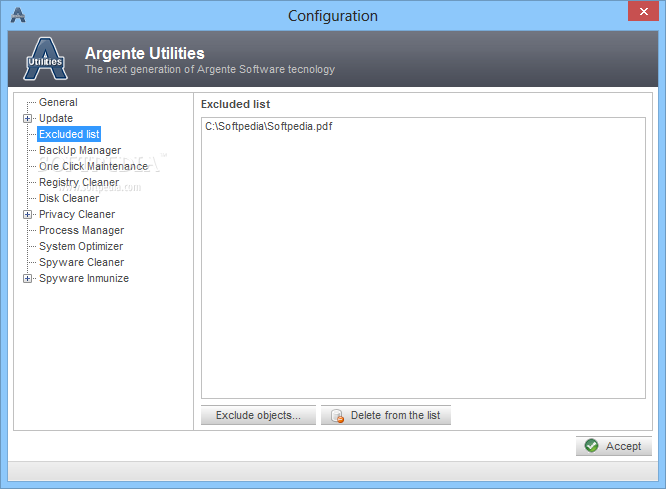Select General in the settings tree

pos(58,102)
